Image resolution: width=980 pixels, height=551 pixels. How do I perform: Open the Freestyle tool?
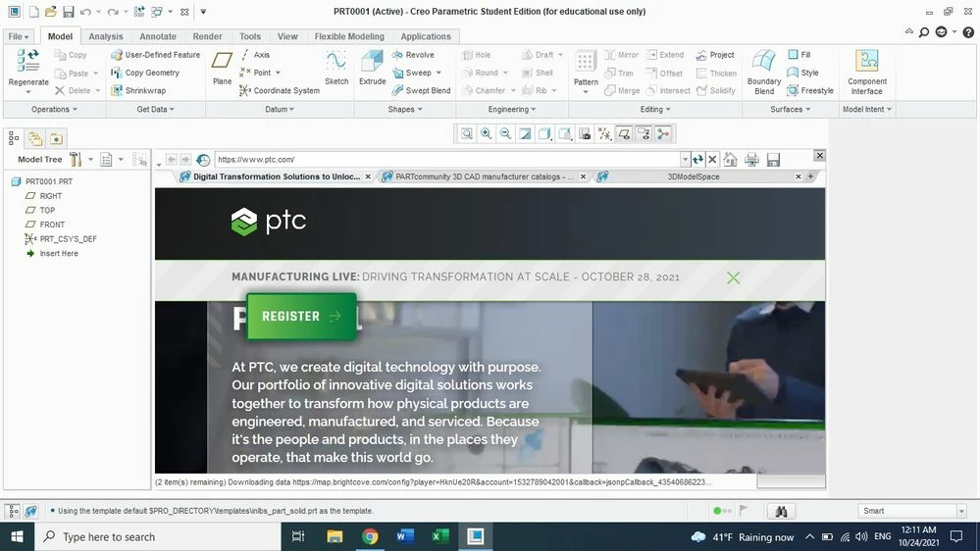click(x=810, y=90)
